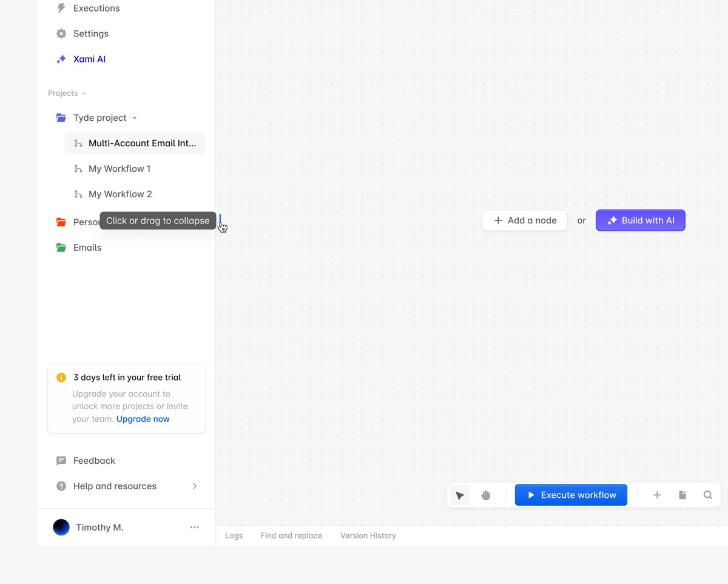The height and width of the screenshot is (584, 728).
Task: Click the play icon in Execute workflow
Action: pyautogui.click(x=531, y=495)
